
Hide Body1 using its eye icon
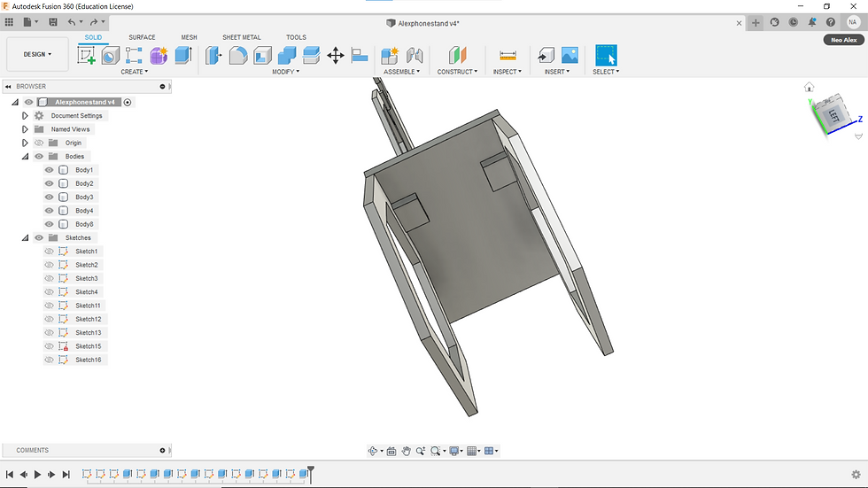tap(50, 170)
